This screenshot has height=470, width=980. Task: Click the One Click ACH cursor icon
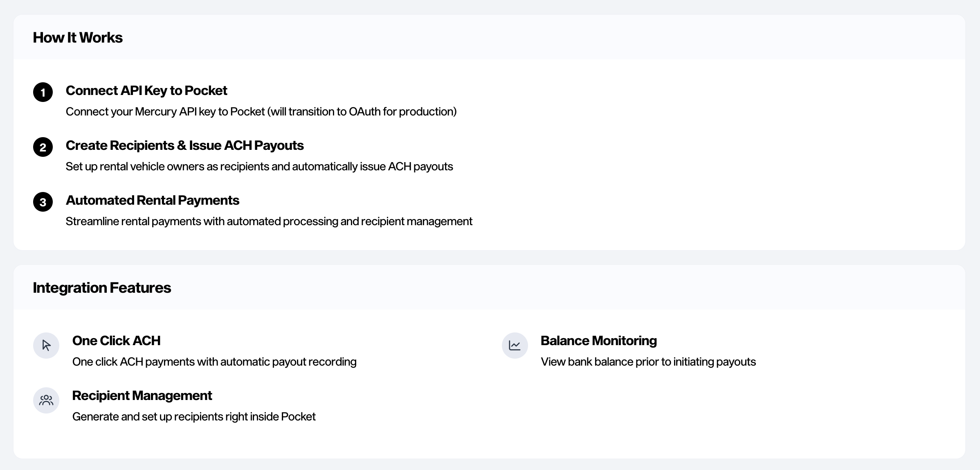coord(46,346)
